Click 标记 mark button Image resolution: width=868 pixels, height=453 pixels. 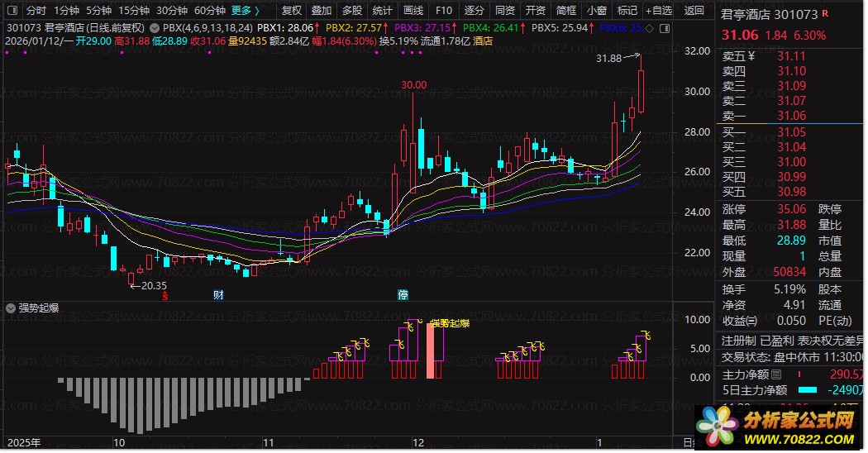(627, 11)
